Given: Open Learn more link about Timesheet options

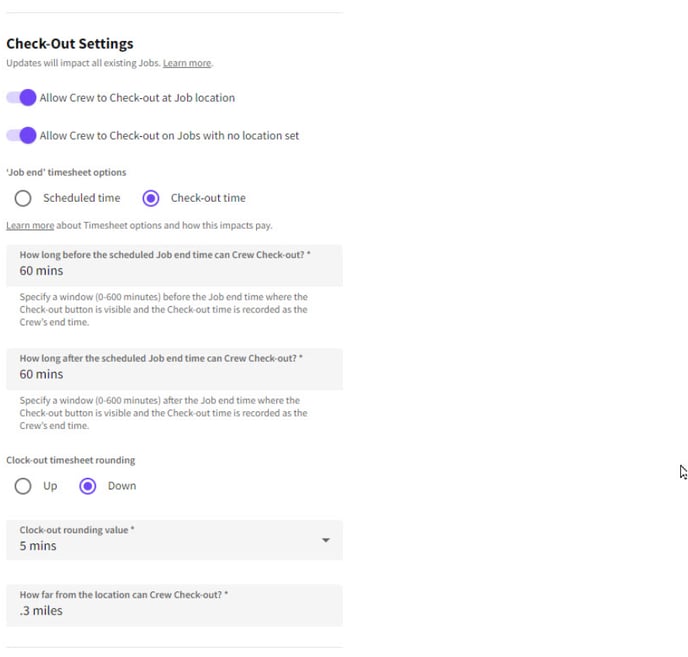Looking at the screenshot, I should click(x=30, y=226).
